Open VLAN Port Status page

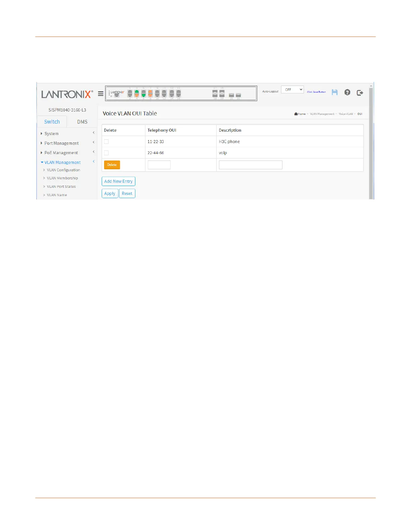[x=61, y=186]
